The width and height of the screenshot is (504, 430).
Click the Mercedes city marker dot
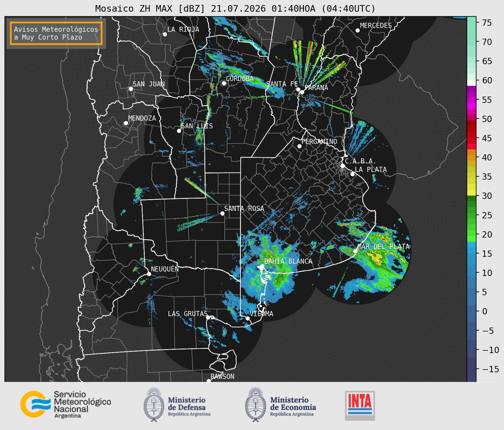[x=358, y=31]
